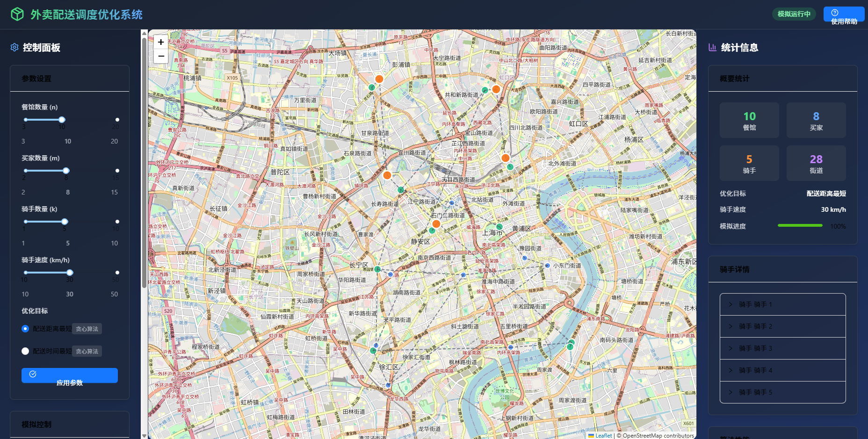Image resolution: width=868 pixels, height=439 pixels.
Task: Click the map zoom out minus button
Action: pos(160,56)
